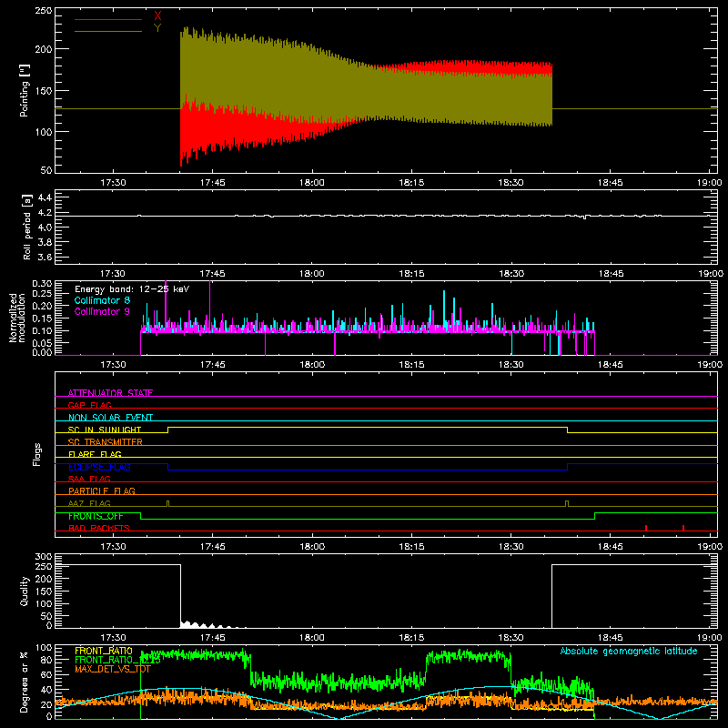Click the 4.4 value on Roll period axis

(x=45, y=197)
